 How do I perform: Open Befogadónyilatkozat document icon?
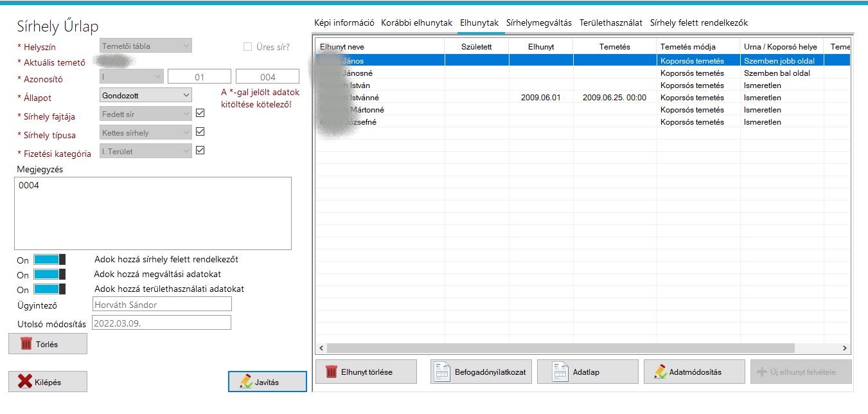(x=442, y=372)
